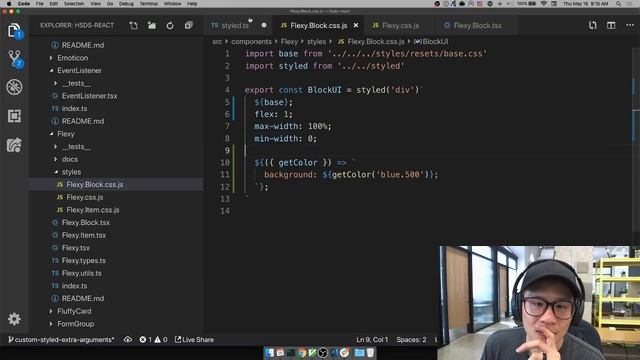Open Spotlight search in the menu bar
The image size is (640, 360).
pos(619,4)
